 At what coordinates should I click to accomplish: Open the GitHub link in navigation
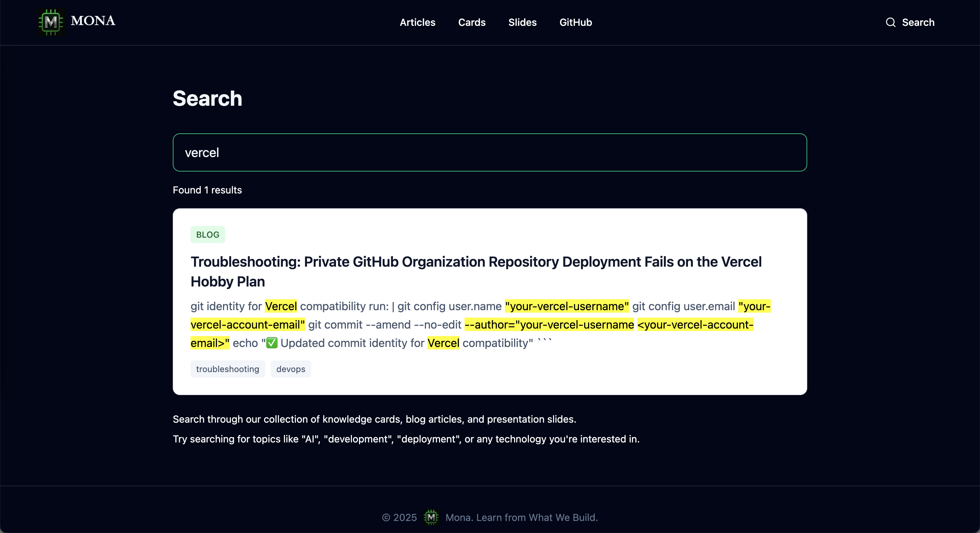[575, 22]
